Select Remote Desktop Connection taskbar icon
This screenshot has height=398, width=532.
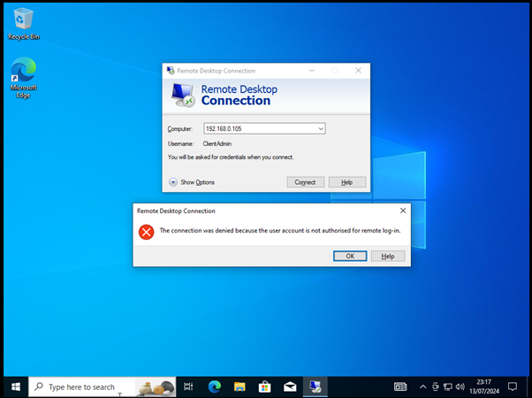pyautogui.click(x=314, y=387)
